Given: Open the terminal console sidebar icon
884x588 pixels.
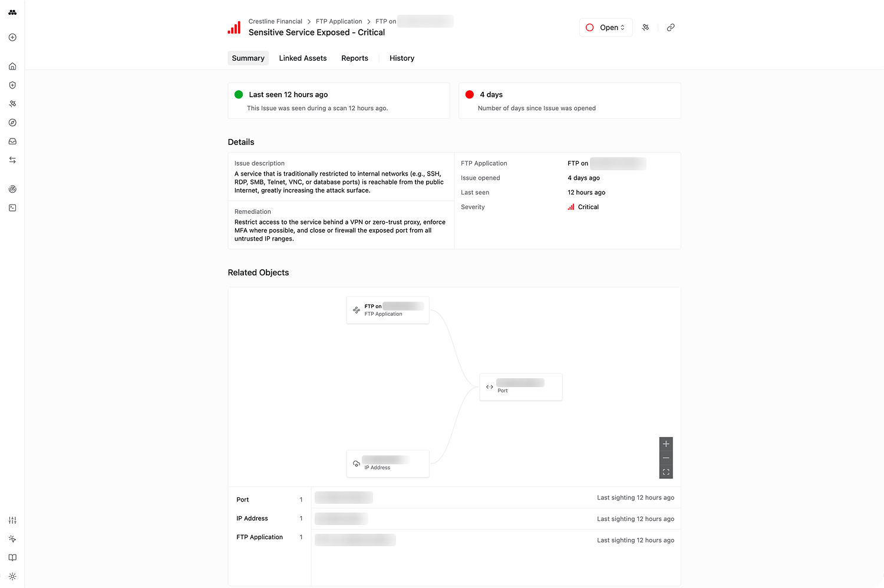Looking at the screenshot, I should pos(12,208).
